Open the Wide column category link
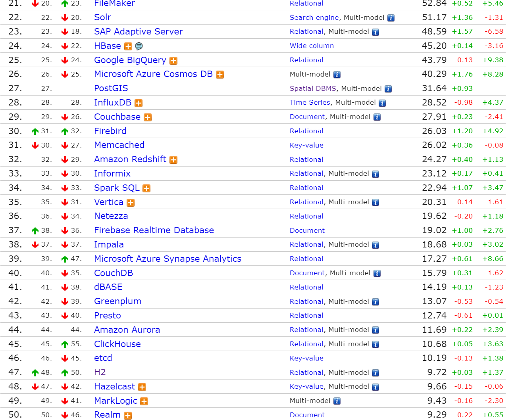The height and width of the screenshot is (420, 514). coord(312,46)
